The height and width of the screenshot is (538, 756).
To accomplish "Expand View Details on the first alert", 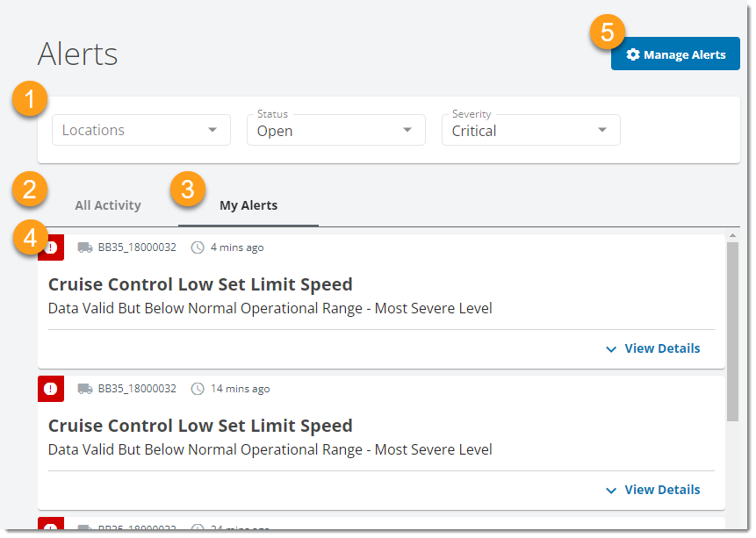I will (652, 348).
